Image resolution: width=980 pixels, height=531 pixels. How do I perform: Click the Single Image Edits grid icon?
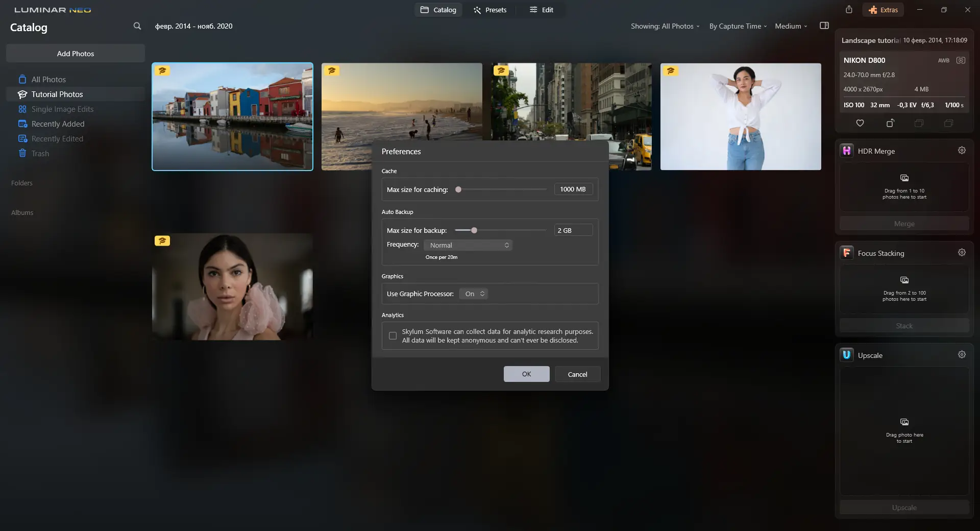(22, 109)
